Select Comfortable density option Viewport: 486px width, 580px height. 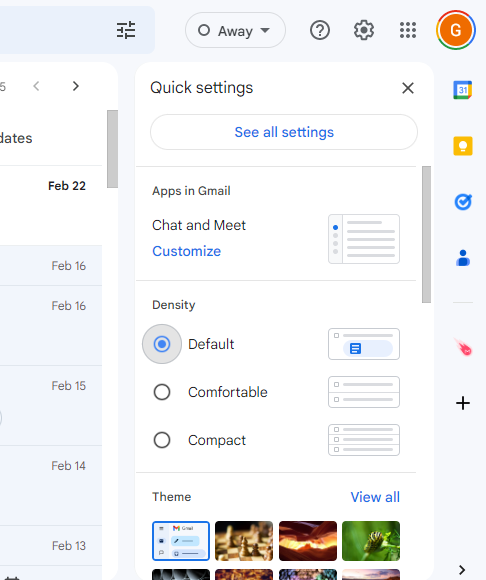(162, 392)
